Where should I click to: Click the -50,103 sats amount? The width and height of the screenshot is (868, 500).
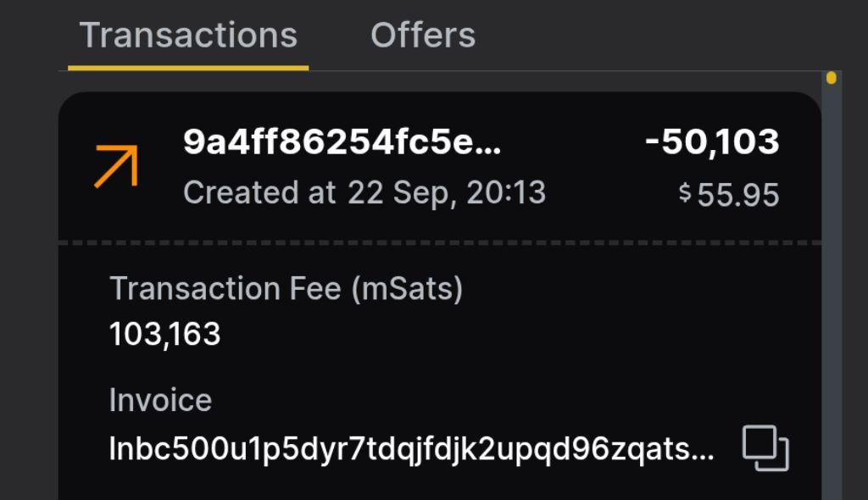point(711,142)
